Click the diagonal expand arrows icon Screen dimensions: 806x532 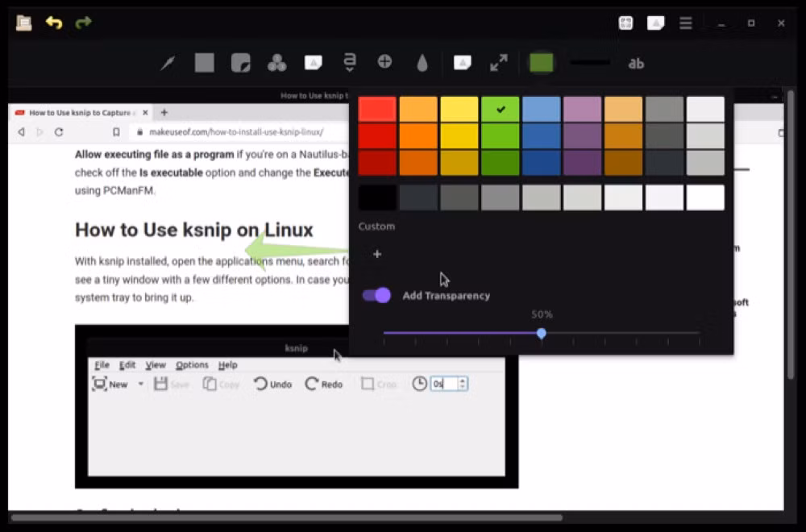499,63
